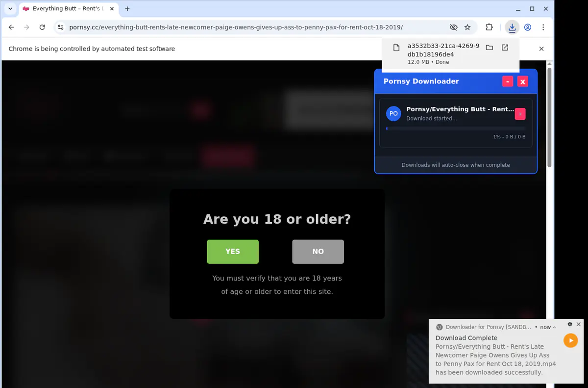588x388 pixels.
Task: Dismiss the Download Complete notification
Action: (579, 324)
